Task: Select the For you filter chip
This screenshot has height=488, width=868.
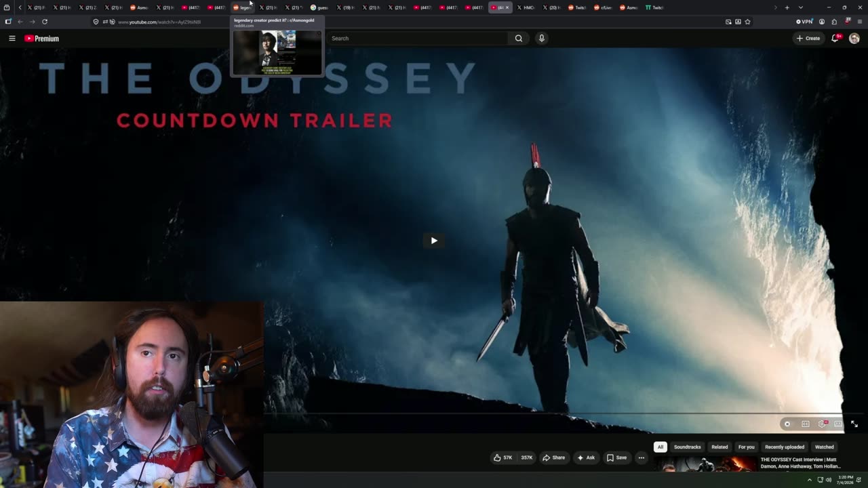Action: pos(746,447)
